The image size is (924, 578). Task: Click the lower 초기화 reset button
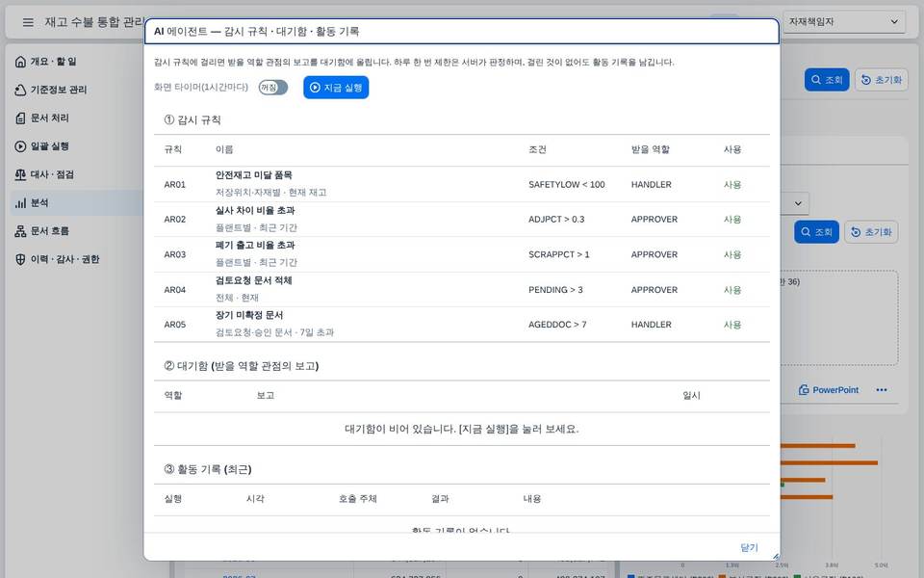click(x=871, y=232)
